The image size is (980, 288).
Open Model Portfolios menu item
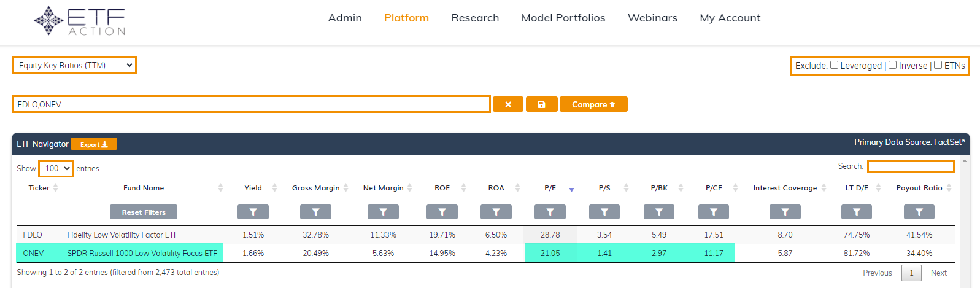[x=563, y=18]
